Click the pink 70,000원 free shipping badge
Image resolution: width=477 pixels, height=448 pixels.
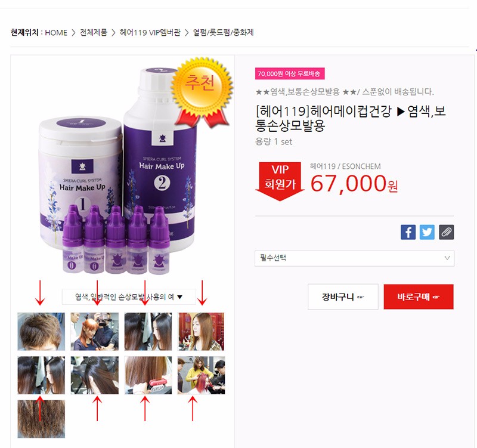pos(290,73)
